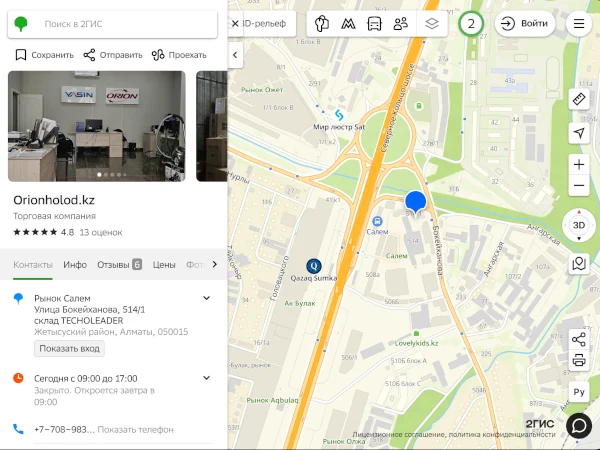Select the Контакты tab
Viewport: 600px width, 450px height.
(x=33, y=265)
